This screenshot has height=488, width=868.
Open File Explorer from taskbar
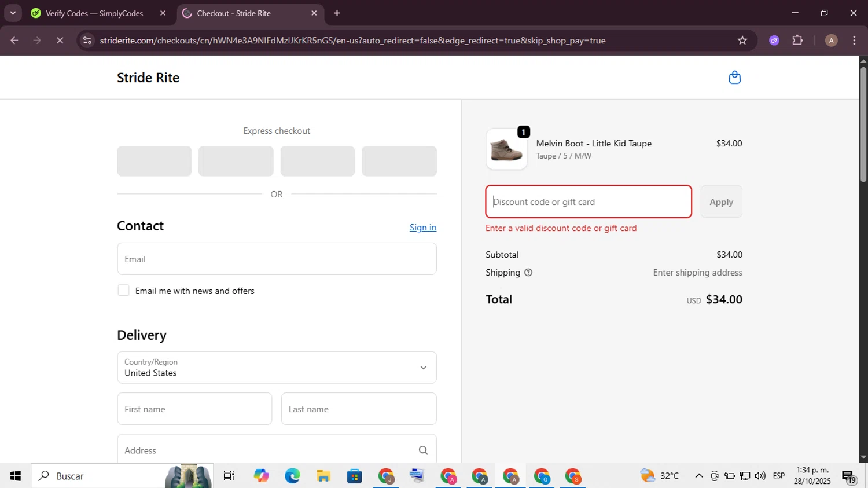pos(323,476)
